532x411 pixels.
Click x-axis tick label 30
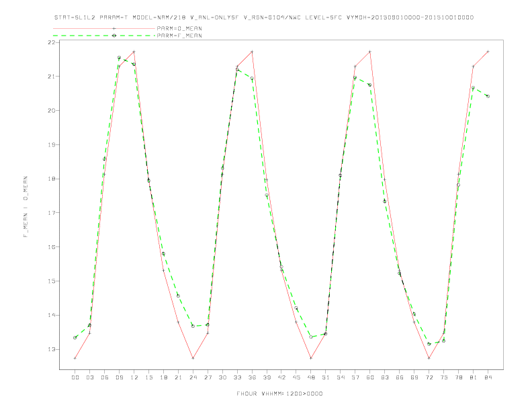pos(222,377)
